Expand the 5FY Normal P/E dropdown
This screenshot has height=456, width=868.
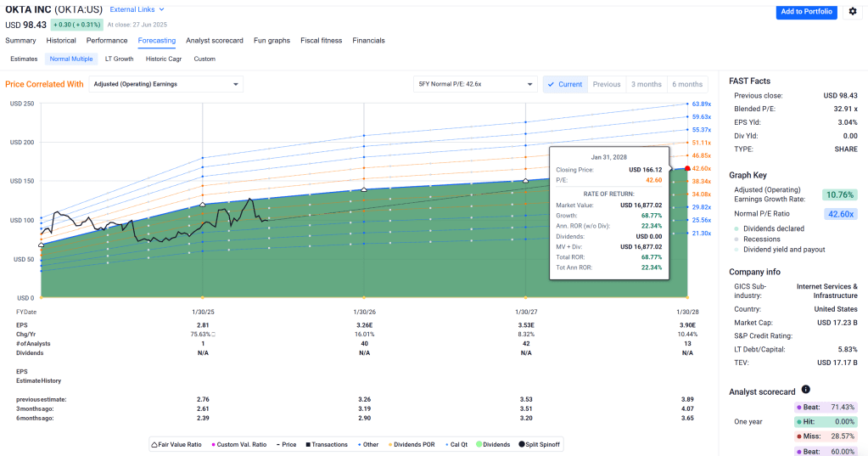pyautogui.click(x=475, y=84)
